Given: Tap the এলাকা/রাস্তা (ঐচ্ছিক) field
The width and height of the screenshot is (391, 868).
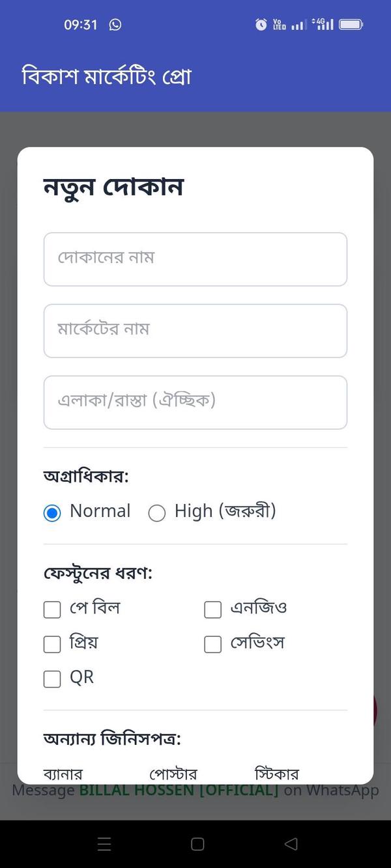Looking at the screenshot, I should (x=195, y=402).
